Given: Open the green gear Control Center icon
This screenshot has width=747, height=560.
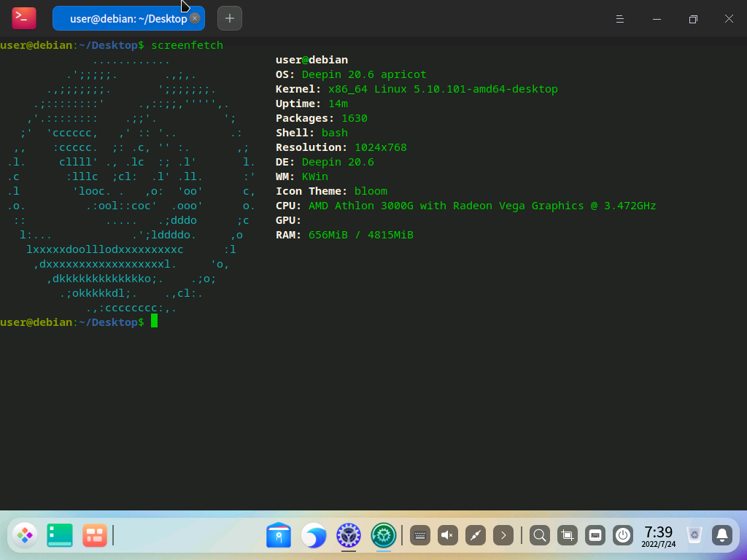Looking at the screenshot, I should 384,536.
